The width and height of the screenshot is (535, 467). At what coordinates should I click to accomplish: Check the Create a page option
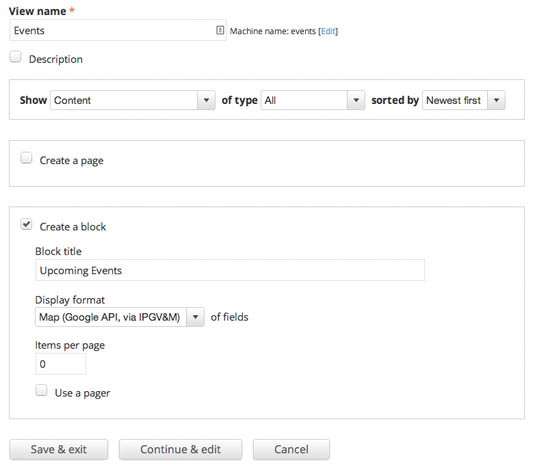(x=26, y=158)
